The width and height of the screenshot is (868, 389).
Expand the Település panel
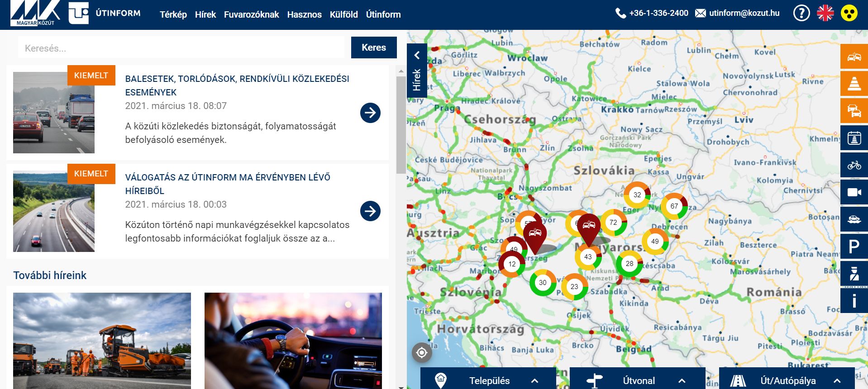(x=488, y=380)
